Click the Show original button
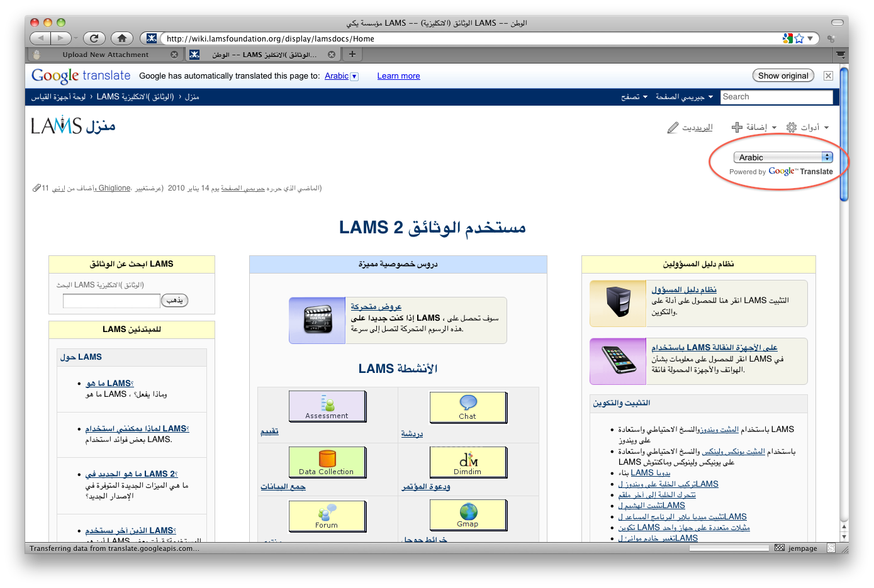This screenshot has width=874, height=588. (783, 75)
